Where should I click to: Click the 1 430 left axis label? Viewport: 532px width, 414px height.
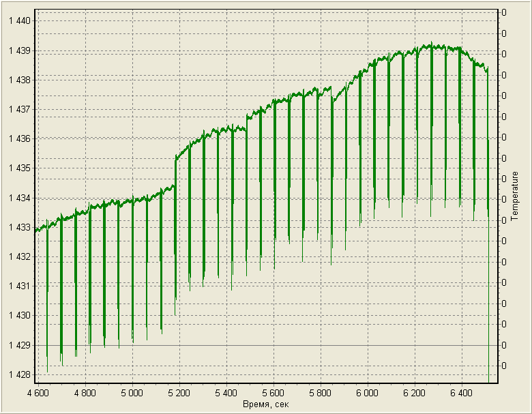(19, 316)
